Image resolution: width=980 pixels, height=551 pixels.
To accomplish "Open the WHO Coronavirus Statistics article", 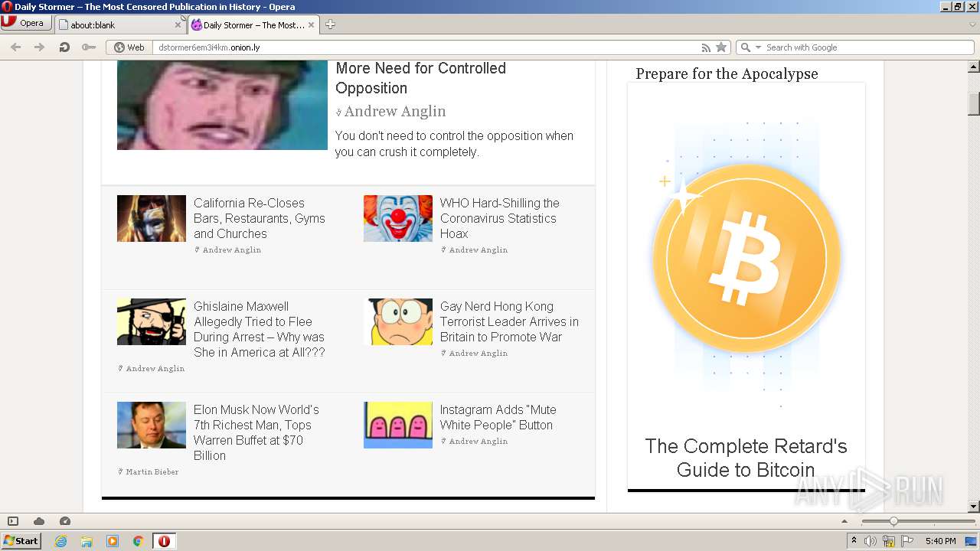I will tap(499, 218).
